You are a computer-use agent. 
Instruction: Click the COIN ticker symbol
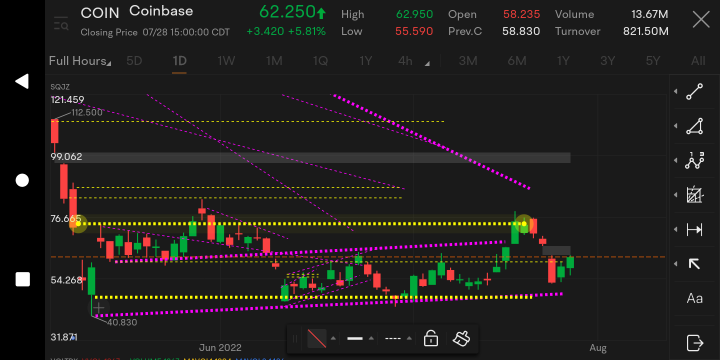pos(100,13)
